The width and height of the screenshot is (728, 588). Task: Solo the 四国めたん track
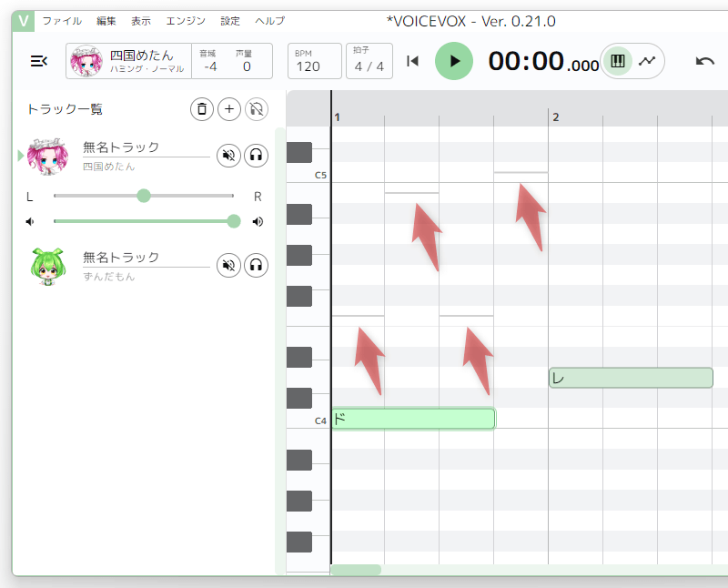(x=256, y=155)
